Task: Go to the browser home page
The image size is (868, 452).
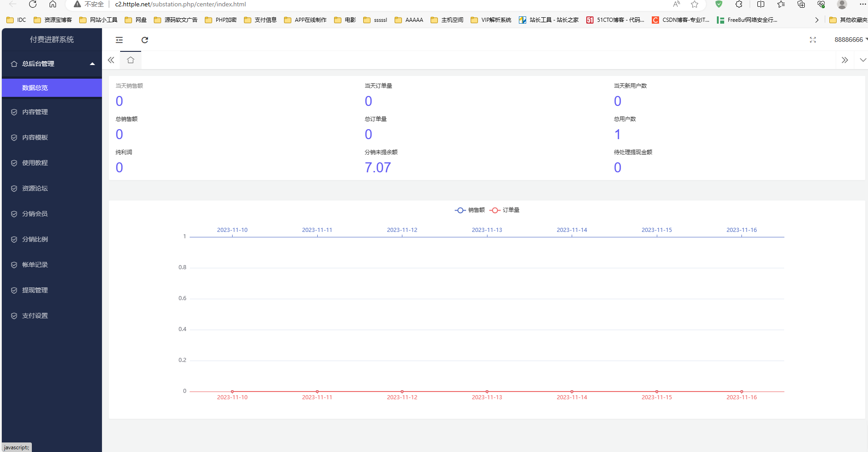Action: 53,4
